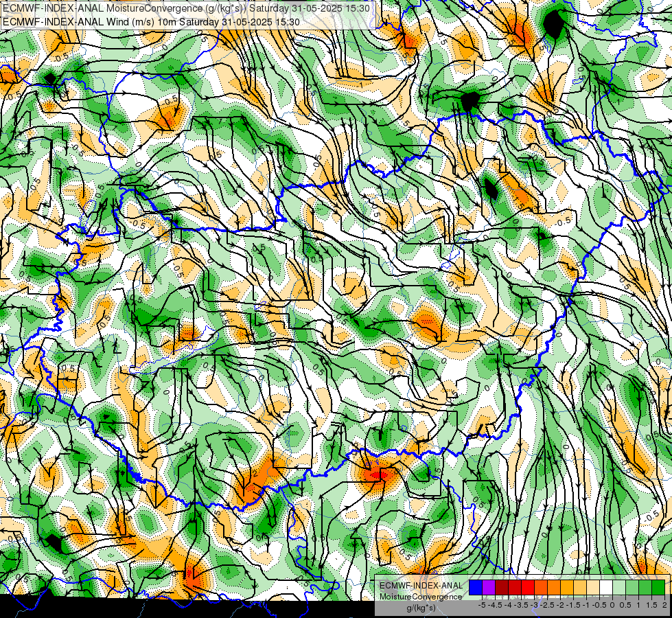Click the 0 tick label on legend scale

click(x=612, y=605)
